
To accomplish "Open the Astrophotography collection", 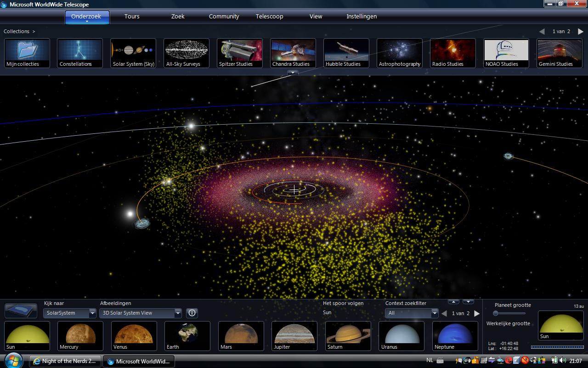I will pyautogui.click(x=400, y=53).
